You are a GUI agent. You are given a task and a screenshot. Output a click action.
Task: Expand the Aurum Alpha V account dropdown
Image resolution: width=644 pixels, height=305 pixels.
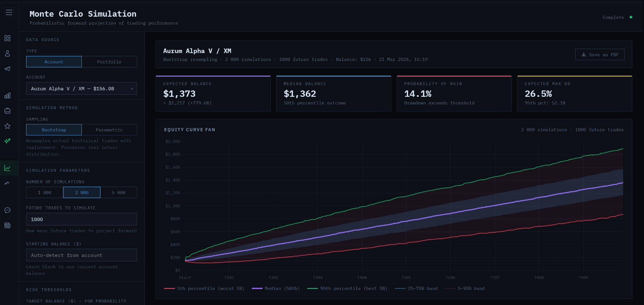pyautogui.click(x=81, y=89)
